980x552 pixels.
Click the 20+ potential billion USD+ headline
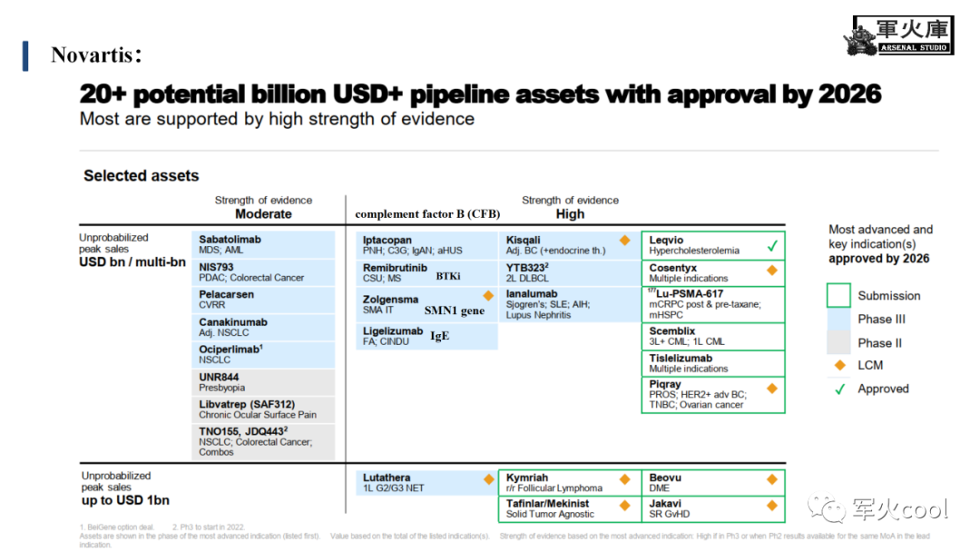pyautogui.click(x=480, y=94)
